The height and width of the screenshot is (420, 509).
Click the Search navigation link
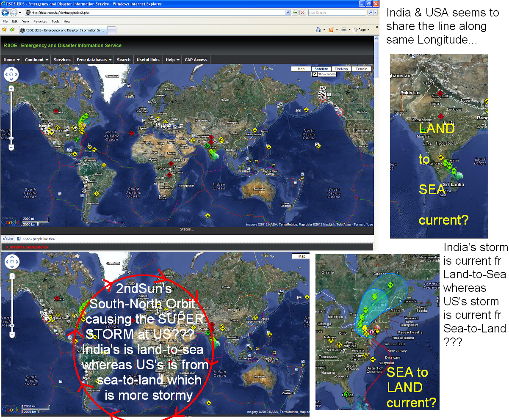pos(123,60)
